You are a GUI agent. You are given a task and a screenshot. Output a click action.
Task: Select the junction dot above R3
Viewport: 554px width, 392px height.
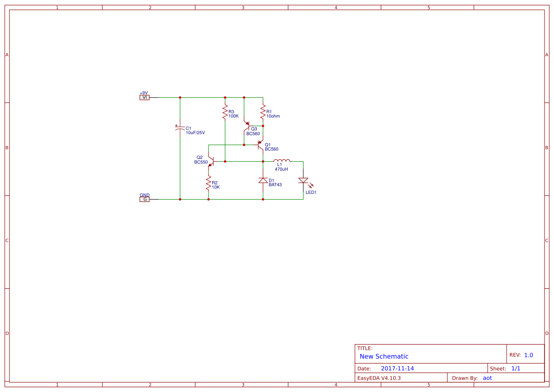(x=225, y=97)
